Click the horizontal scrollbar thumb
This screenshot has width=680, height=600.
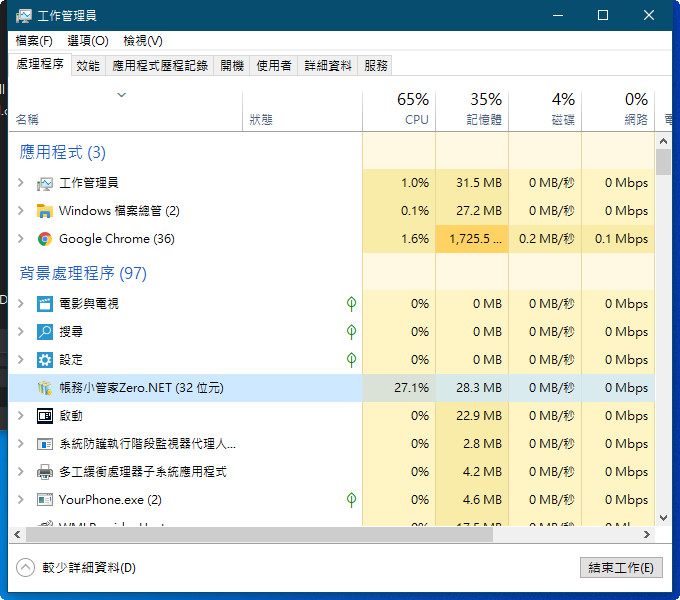pos(259,535)
